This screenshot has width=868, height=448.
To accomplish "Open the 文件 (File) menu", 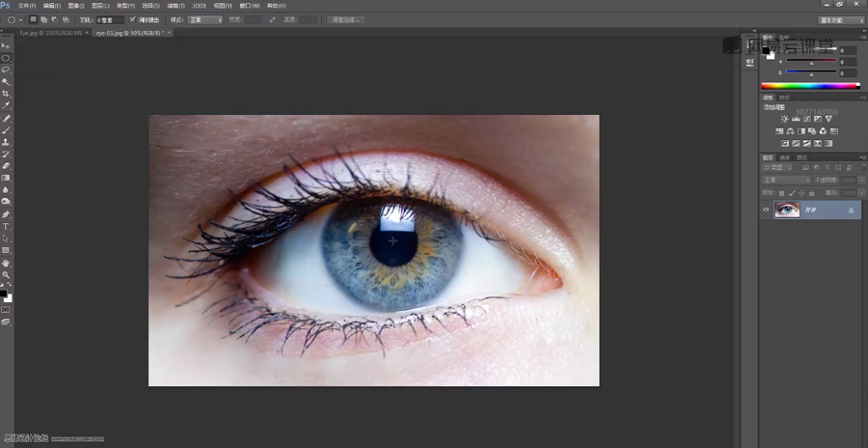I will coord(26,5).
